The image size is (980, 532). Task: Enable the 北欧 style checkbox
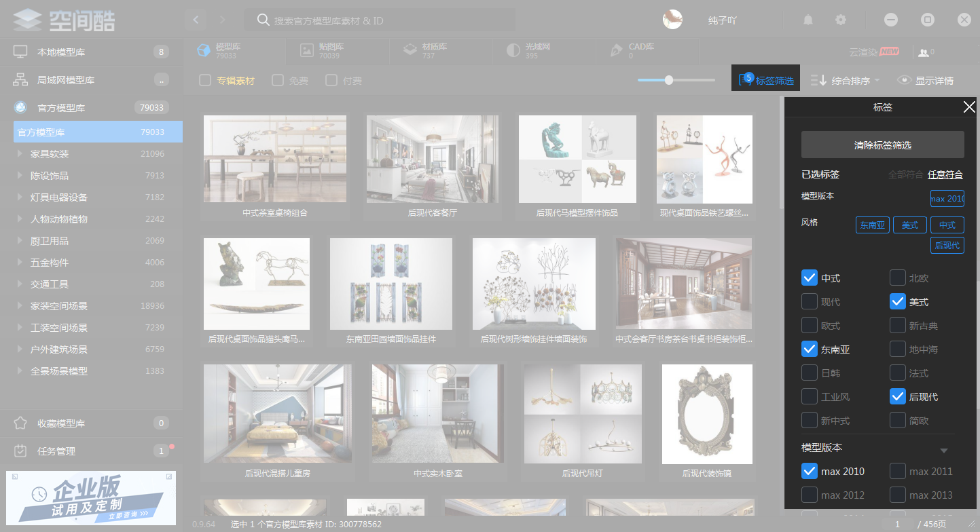pos(897,278)
